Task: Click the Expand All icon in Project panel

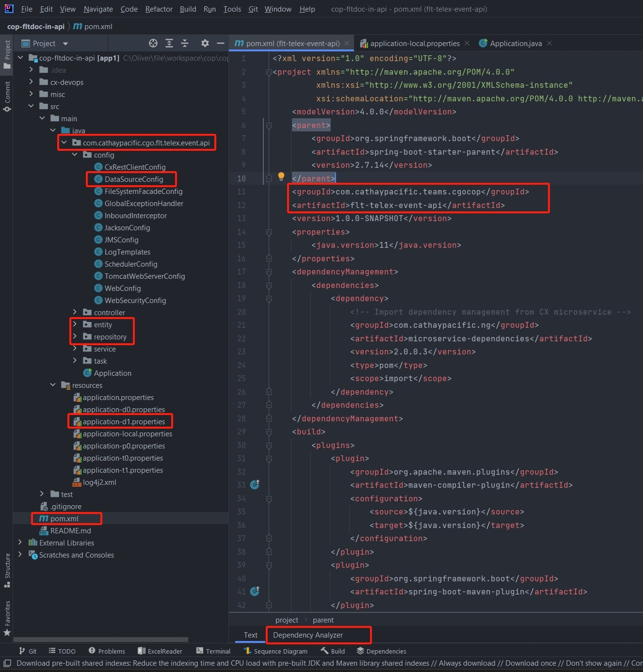Action: pyautogui.click(x=169, y=44)
